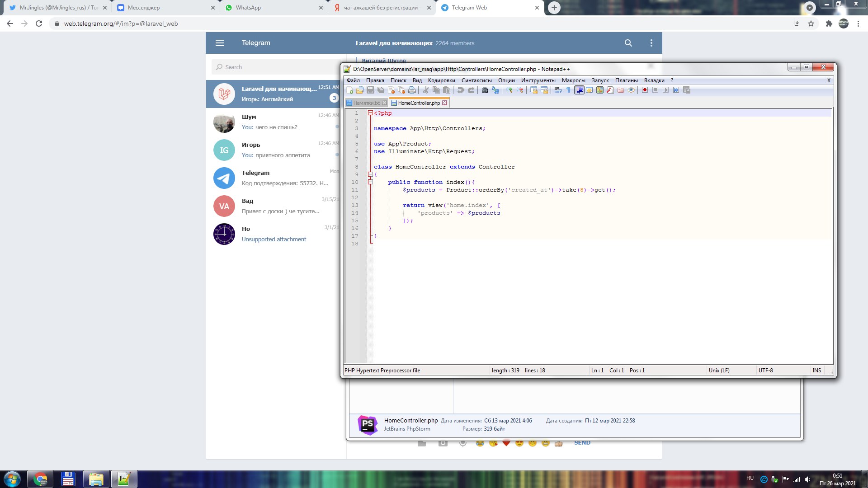Click the Unix (LF) status bar entry
The height and width of the screenshot is (488, 868).
click(719, 371)
